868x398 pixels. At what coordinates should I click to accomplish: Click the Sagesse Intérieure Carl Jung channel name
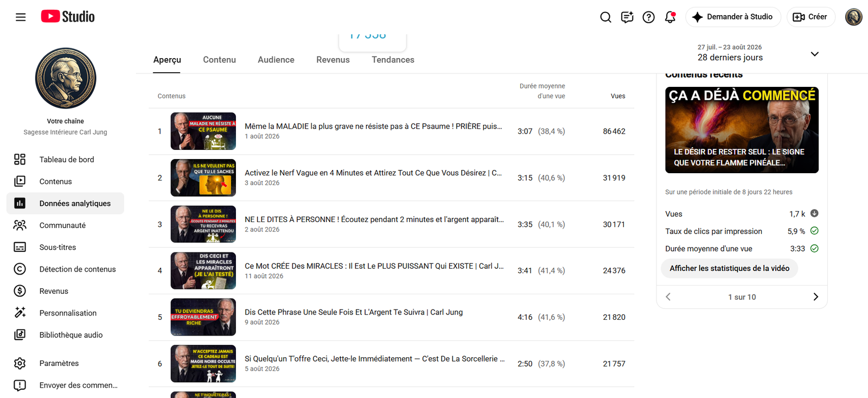(x=66, y=132)
